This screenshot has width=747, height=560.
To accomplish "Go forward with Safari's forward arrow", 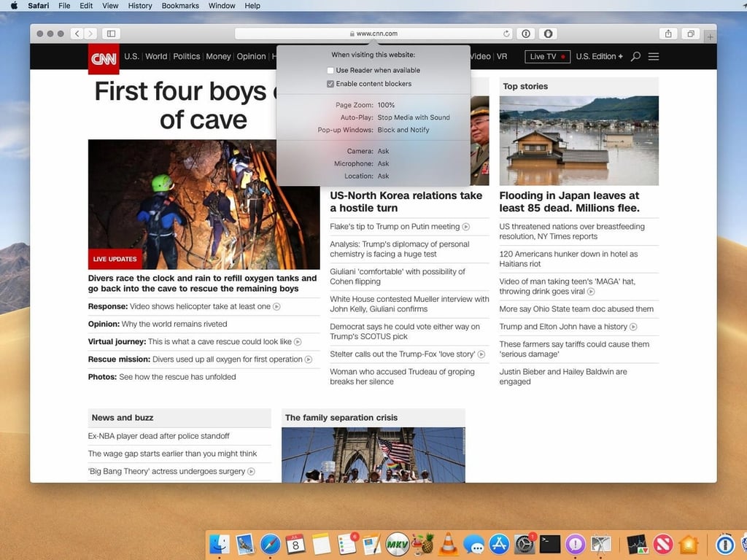I will click(x=90, y=34).
